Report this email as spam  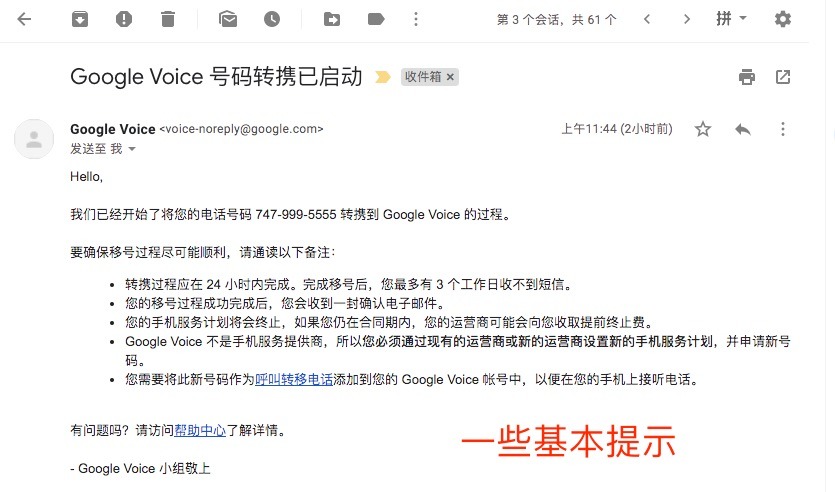point(124,20)
